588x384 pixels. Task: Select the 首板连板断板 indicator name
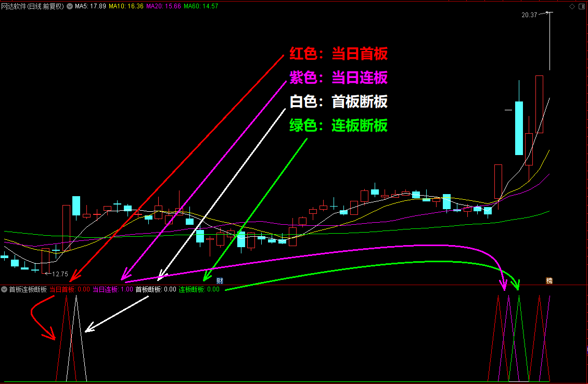pyautogui.click(x=28, y=289)
